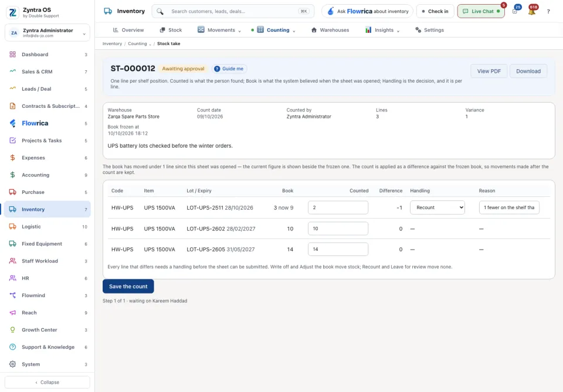Launch Flowrica from the sidebar
This screenshot has width=563, height=392.
[x=48, y=124]
